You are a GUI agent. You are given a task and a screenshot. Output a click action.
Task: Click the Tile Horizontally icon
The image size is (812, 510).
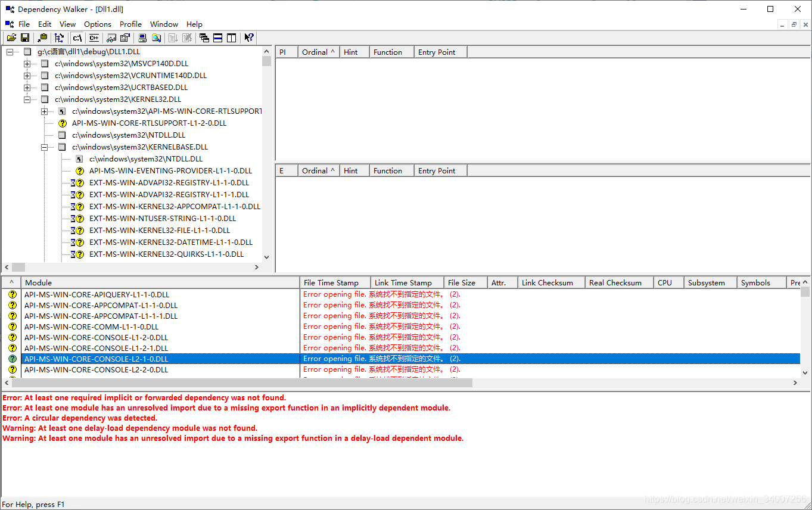pos(218,38)
